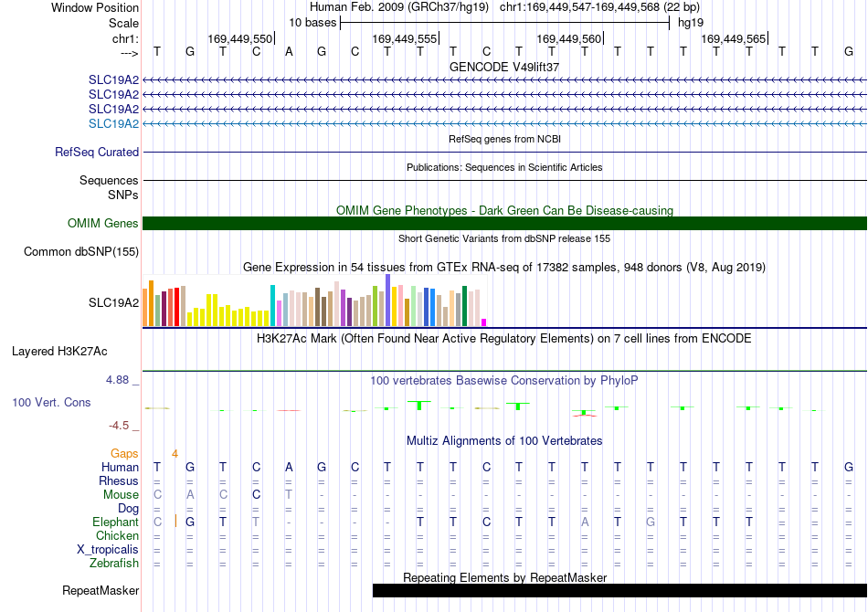Open the Layered H3K27Ac track label

(x=59, y=352)
